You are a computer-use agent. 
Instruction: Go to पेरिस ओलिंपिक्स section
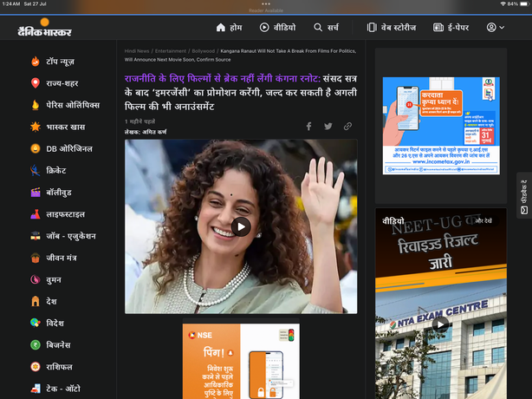(73, 105)
